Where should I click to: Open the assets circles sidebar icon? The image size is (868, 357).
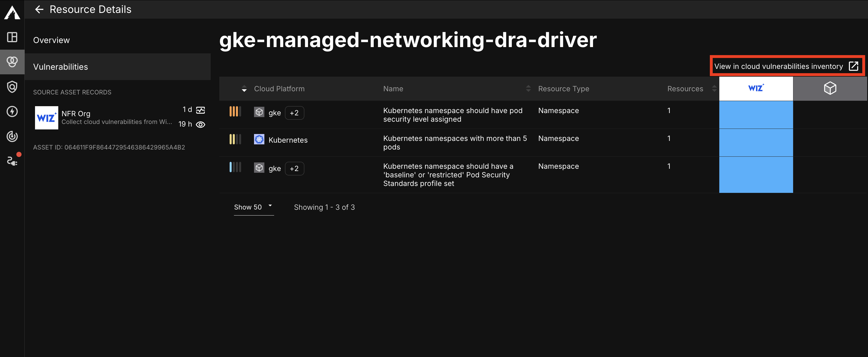click(x=12, y=62)
